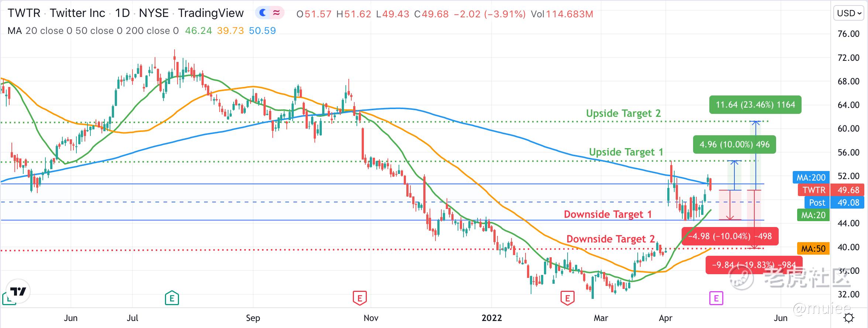Select the 'Upside Target 2' annotation text
The image size is (868, 328).
623,114
